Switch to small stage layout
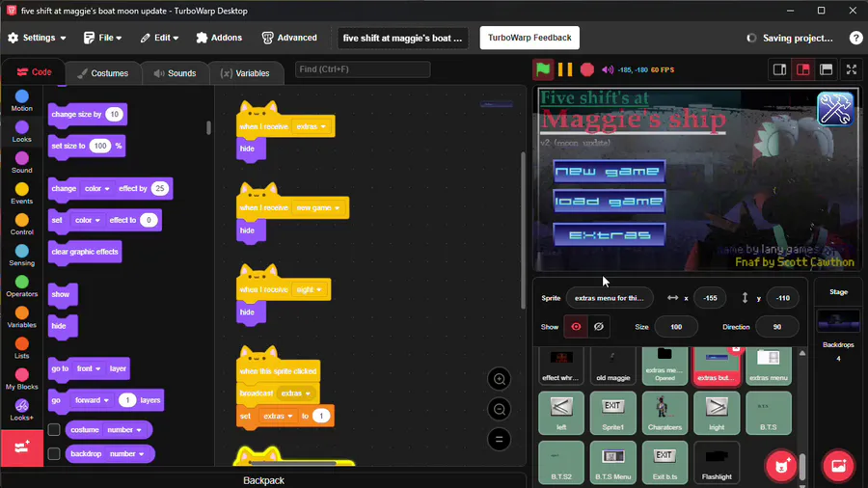868x488 pixels. (x=779, y=69)
